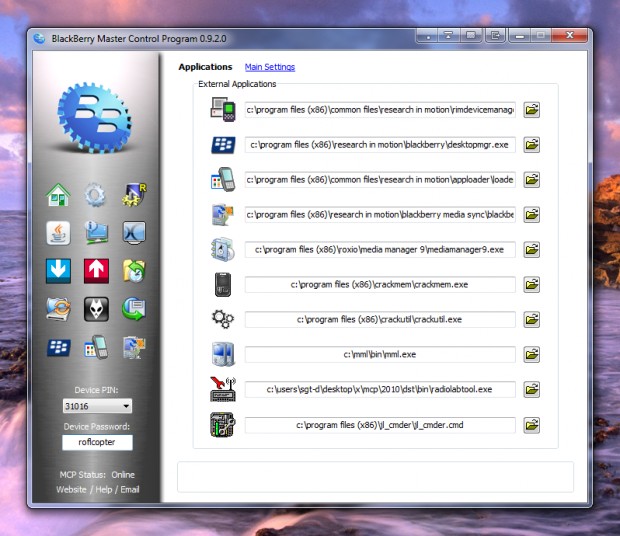This screenshot has height=536, width=620.
Task: Browse for jl_cmder.cmd location
Action: coord(532,425)
